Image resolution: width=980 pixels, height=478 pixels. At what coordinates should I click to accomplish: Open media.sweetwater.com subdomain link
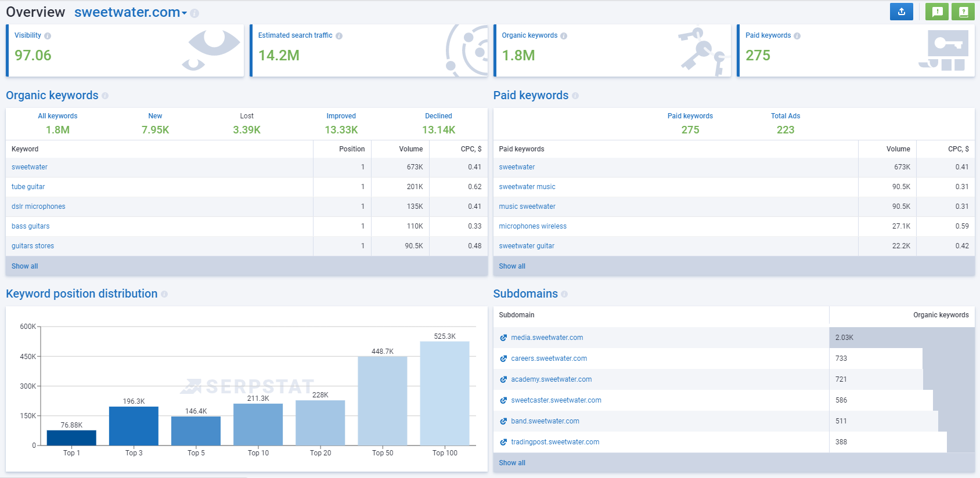[x=547, y=338]
